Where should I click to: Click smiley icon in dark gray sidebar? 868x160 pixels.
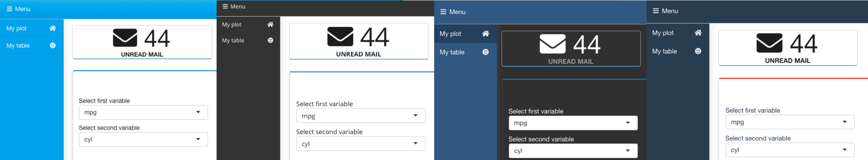tap(270, 40)
